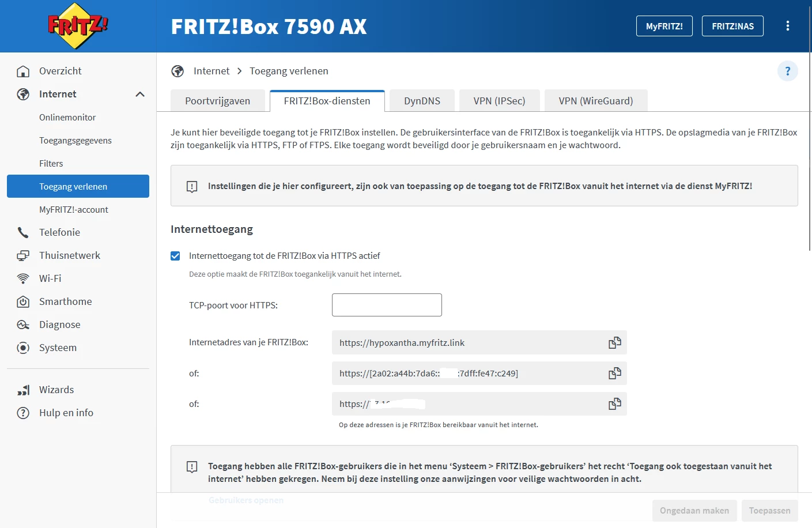Screen dimensions: 812x528
Task: Click the myfritz.link address field
Action: coord(479,342)
